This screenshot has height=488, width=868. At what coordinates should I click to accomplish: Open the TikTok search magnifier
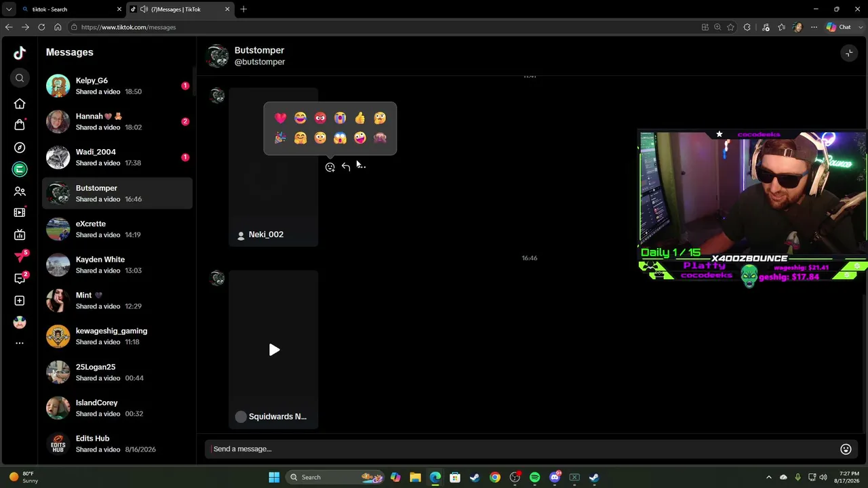click(x=20, y=79)
